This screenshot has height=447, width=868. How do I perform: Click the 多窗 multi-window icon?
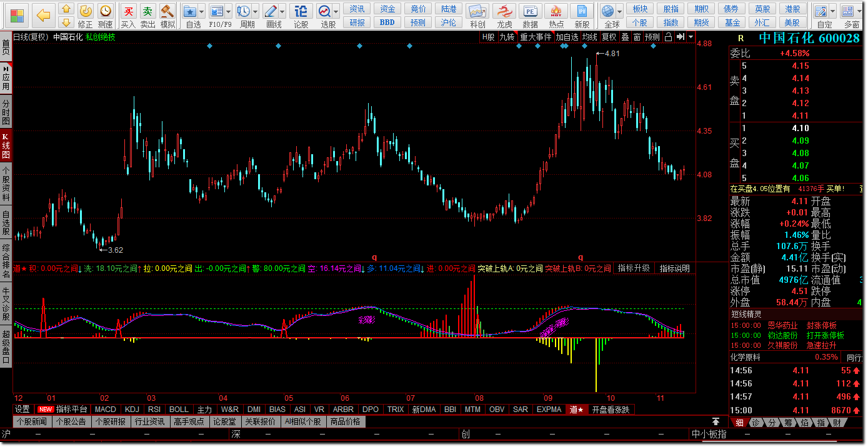pyautogui.click(x=847, y=11)
